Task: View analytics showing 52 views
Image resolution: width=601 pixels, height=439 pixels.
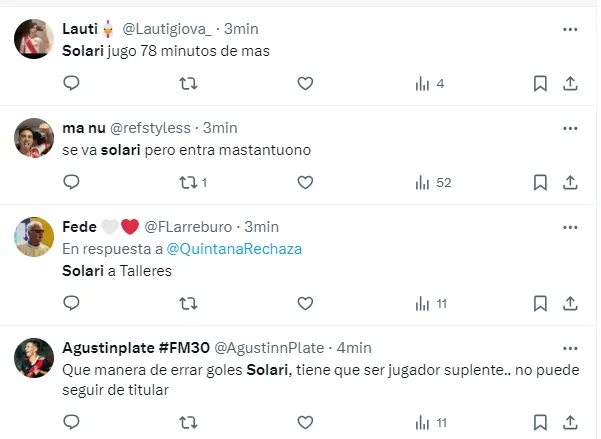Action: (x=433, y=182)
